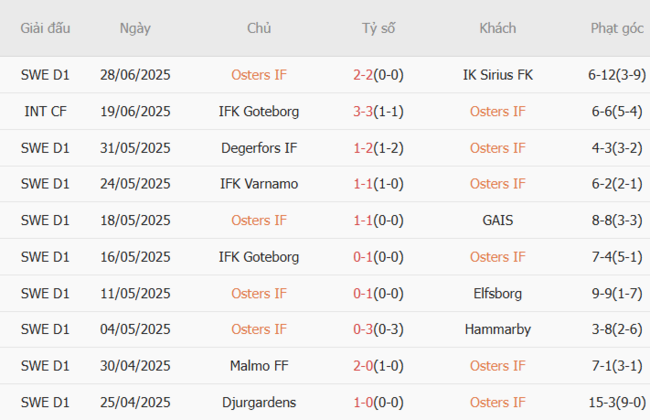This screenshot has height=420, width=650.
Task: Click the INT CF league label
Action: point(43,111)
